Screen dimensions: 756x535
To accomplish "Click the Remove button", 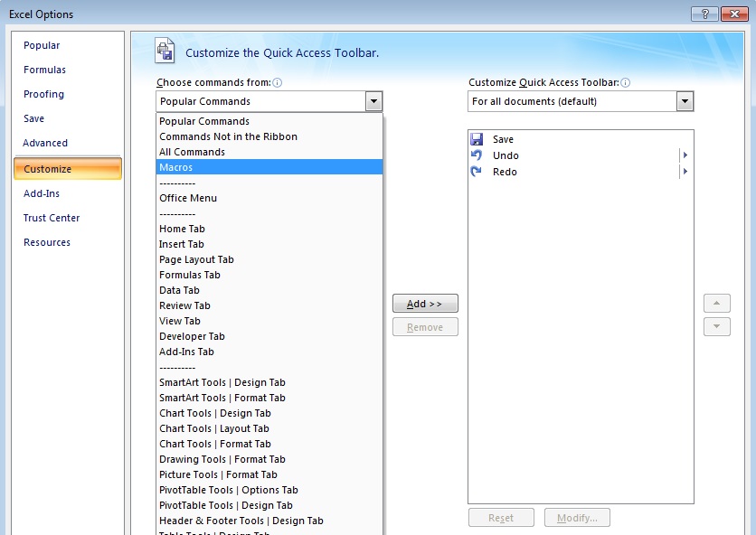I will [425, 327].
